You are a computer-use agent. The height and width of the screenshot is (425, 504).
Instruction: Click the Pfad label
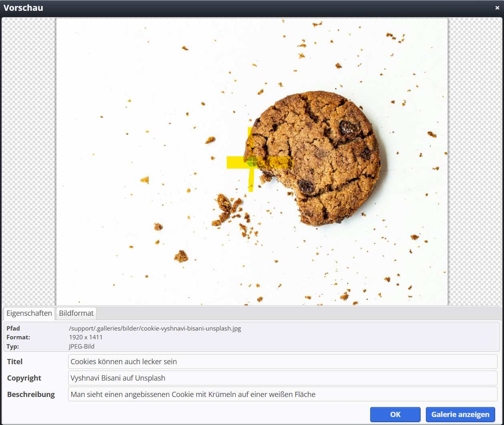click(13, 329)
